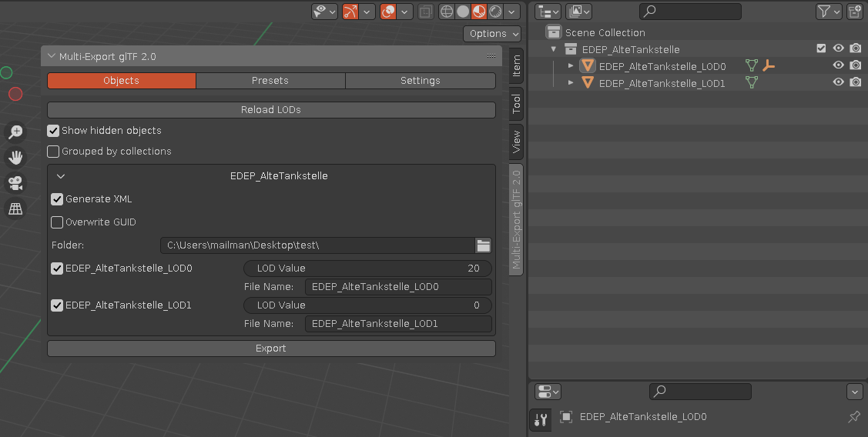The height and width of the screenshot is (437, 868).
Task: Open properties editor type dropdown
Action: tap(548, 392)
